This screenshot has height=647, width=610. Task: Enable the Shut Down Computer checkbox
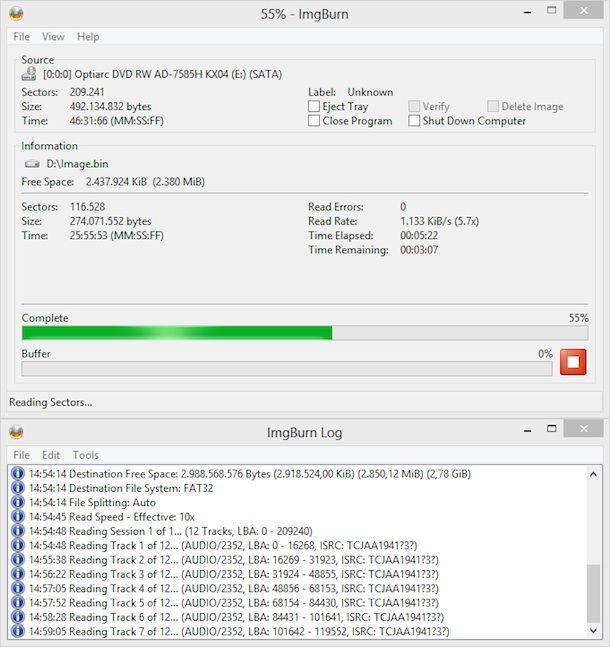414,121
